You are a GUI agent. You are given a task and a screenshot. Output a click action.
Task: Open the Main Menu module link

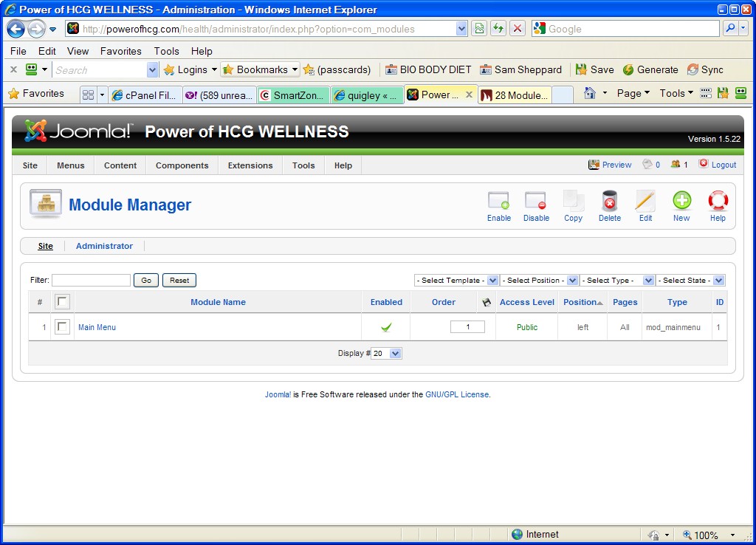point(97,327)
